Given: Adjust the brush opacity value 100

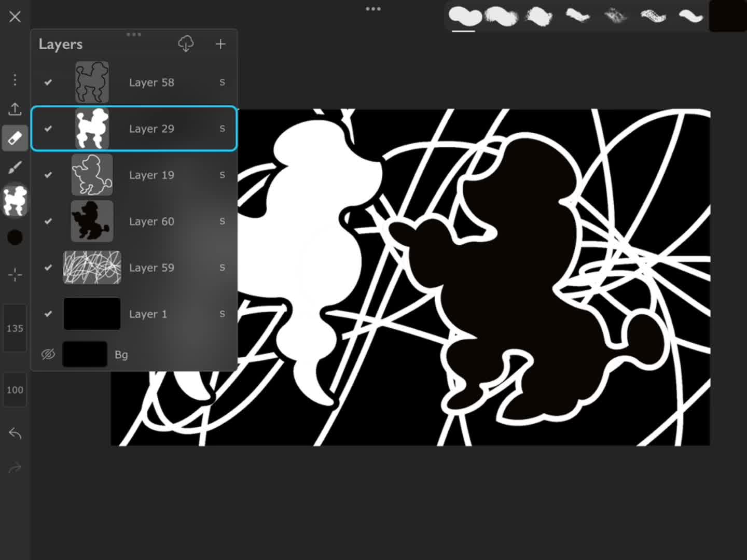Looking at the screenshot, I should tap(15, 390).
